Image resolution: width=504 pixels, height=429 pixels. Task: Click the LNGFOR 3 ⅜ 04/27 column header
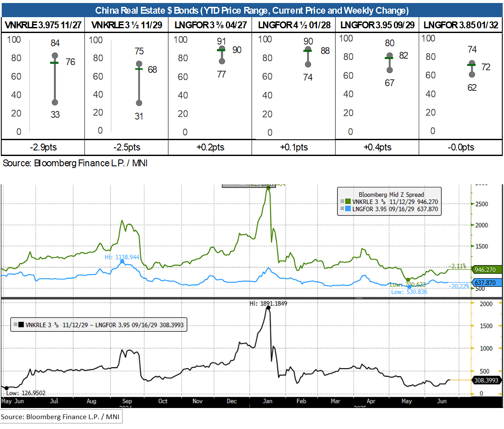point(210,25)
